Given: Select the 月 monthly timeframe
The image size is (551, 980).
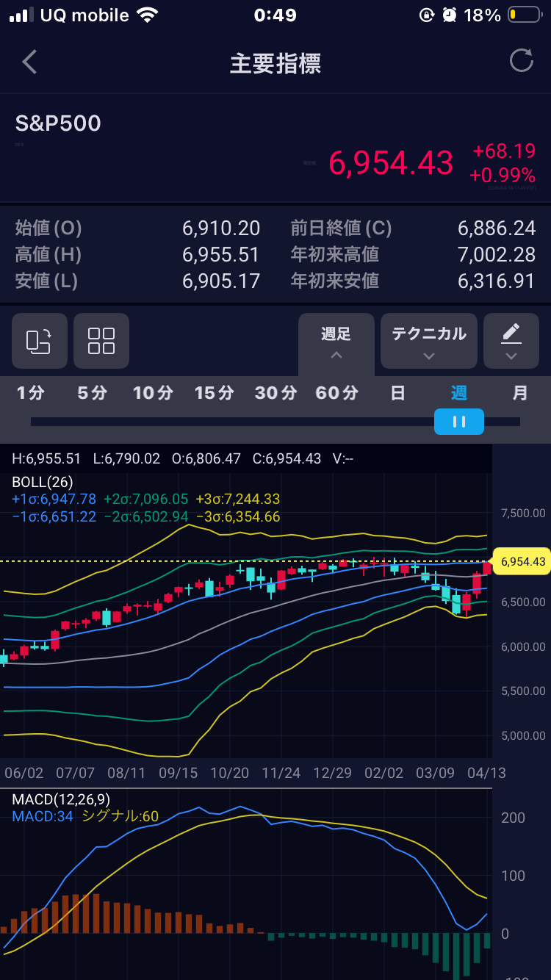Looking at the screenshot, I should pyautogui.click(x=520, y=393).
